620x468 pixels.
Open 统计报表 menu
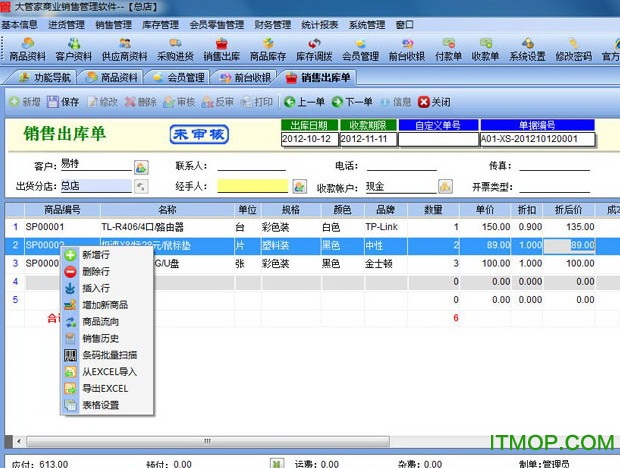click(x=320, y=25)
